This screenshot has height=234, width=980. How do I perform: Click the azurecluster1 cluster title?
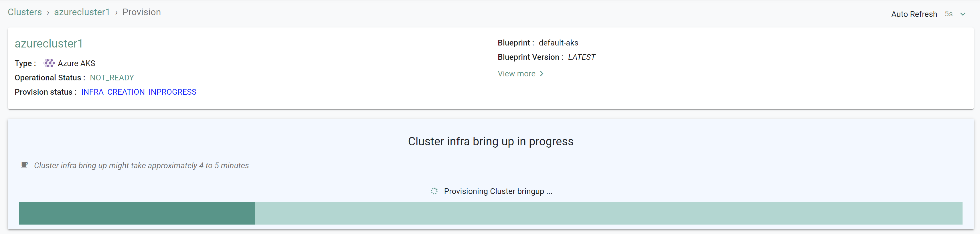point(49,43)
